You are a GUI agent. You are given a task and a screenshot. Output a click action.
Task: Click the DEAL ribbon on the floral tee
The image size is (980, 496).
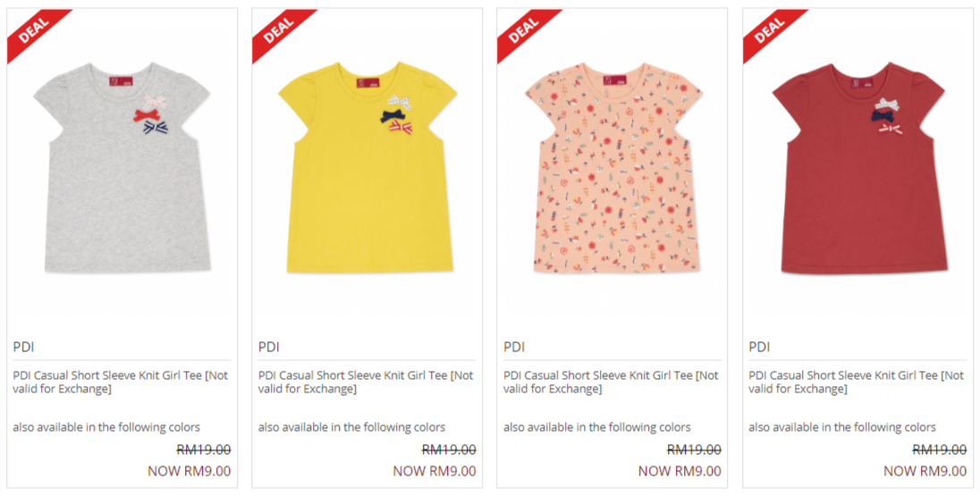pyautogui.click(x=522, y=30)
